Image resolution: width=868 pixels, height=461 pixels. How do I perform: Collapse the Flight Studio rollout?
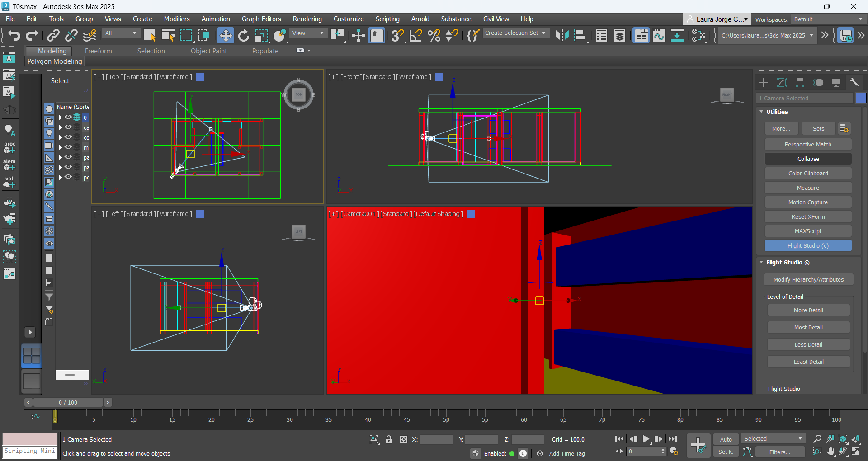tap(761, 262)
